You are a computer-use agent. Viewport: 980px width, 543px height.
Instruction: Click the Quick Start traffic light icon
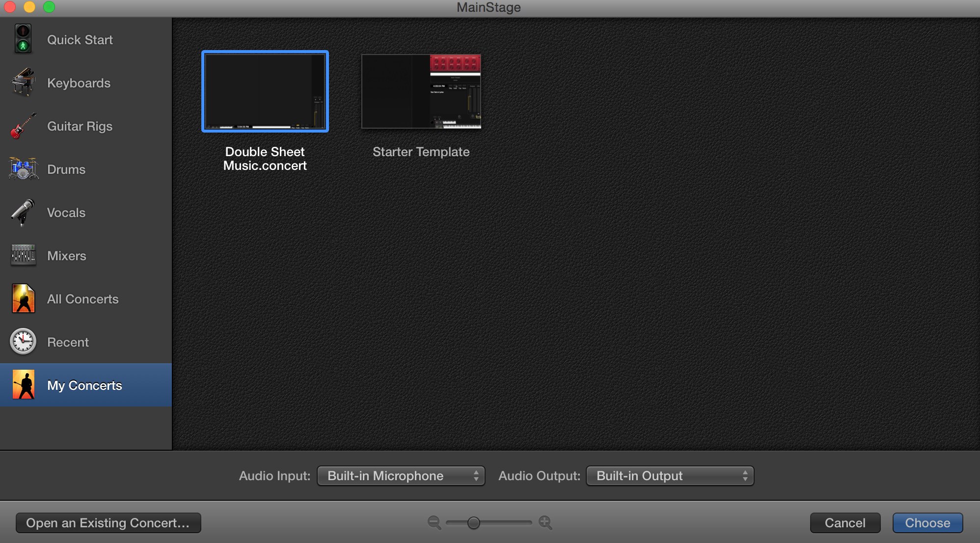click(x=23, y=39)
